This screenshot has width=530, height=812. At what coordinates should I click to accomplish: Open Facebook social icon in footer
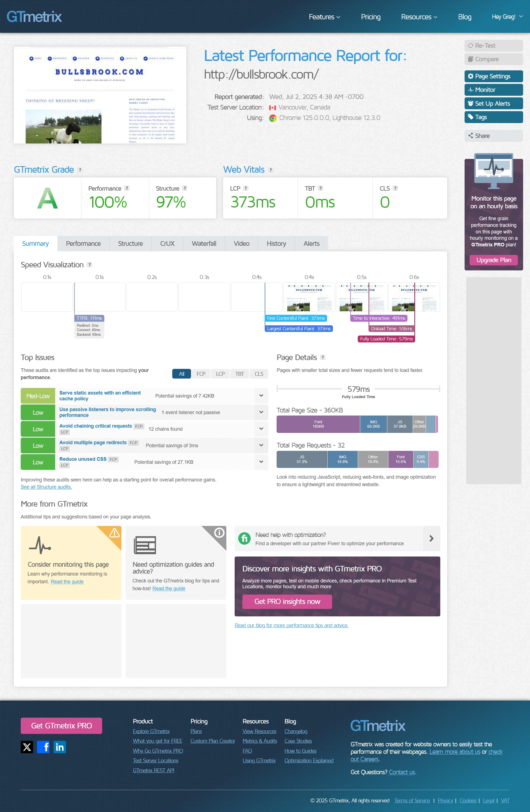click(x=43, y=747)
